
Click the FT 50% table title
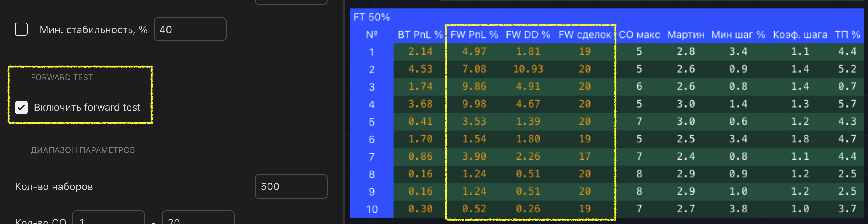372,17
